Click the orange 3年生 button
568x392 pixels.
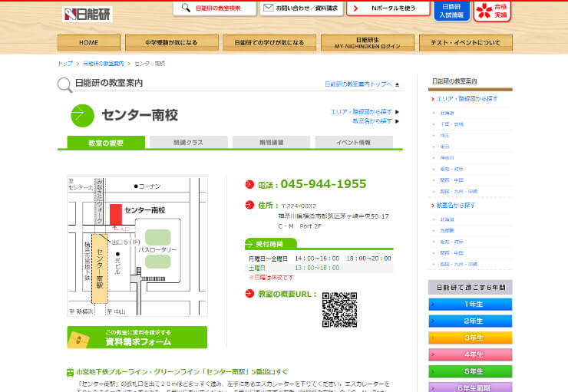tap(471, 338)
